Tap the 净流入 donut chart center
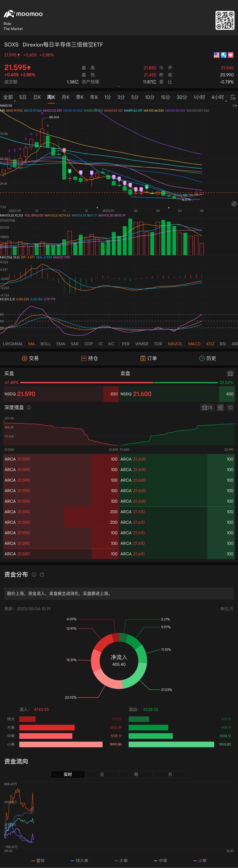Screen dimensions: 238x868 tap(119, 660)
